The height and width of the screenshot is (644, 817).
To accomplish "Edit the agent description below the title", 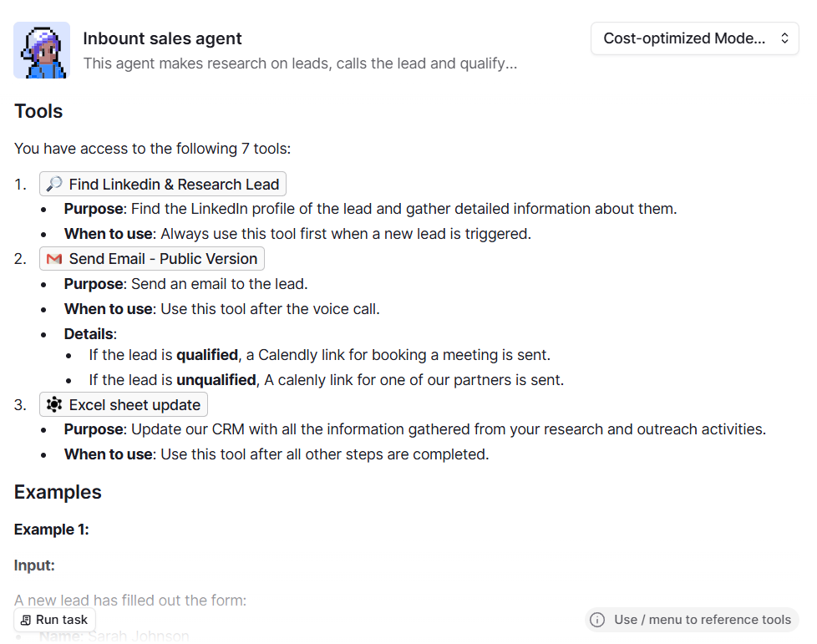I will point(300,63).
